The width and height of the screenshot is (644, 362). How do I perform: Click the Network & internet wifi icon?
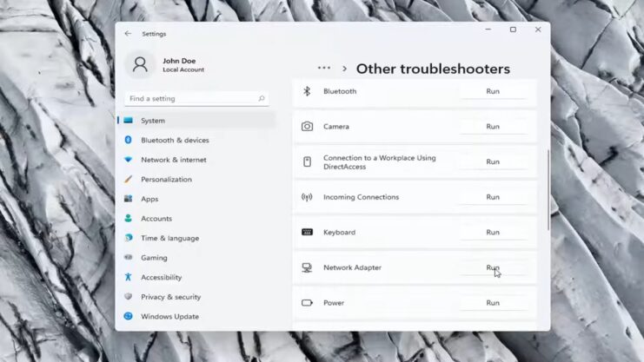tap(128, 160)
